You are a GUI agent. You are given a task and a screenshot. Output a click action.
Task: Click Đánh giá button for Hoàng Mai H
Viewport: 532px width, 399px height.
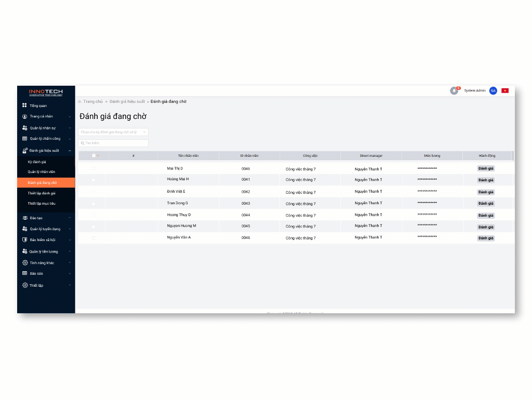(x=486, y=180)
